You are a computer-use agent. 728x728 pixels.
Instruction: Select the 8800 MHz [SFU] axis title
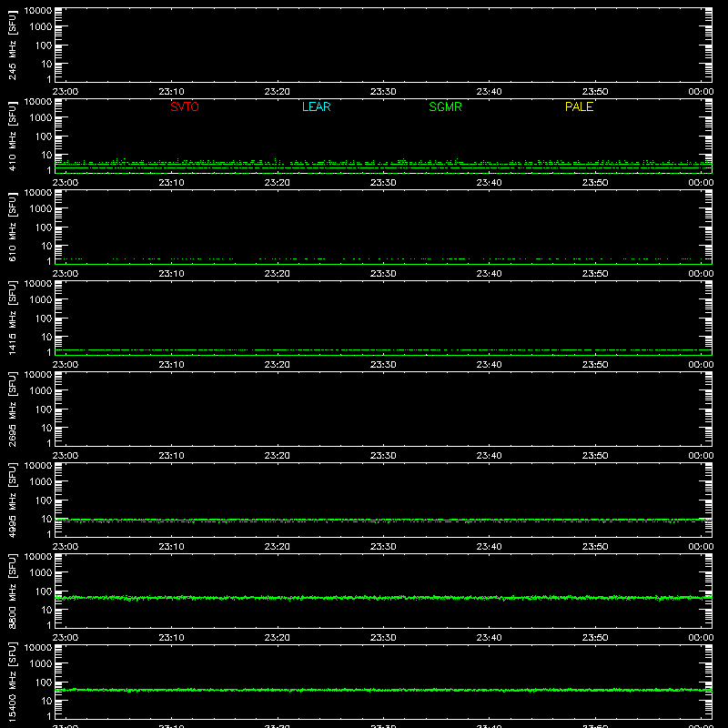point(13,591)
